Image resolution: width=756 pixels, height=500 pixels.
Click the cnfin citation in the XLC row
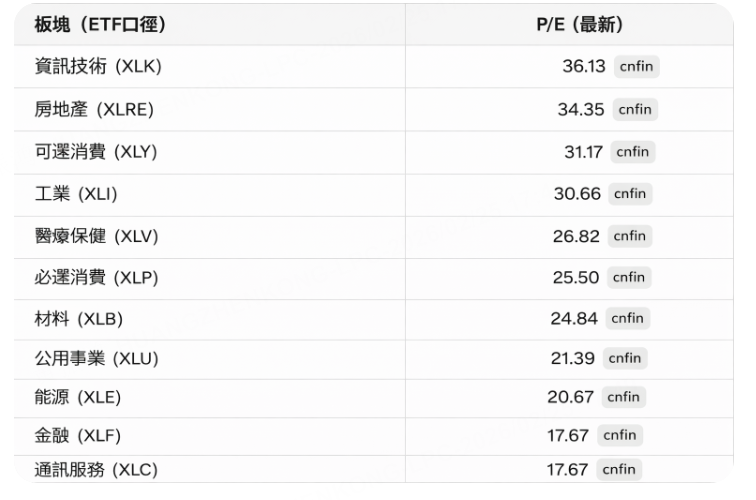click(620, 470)
